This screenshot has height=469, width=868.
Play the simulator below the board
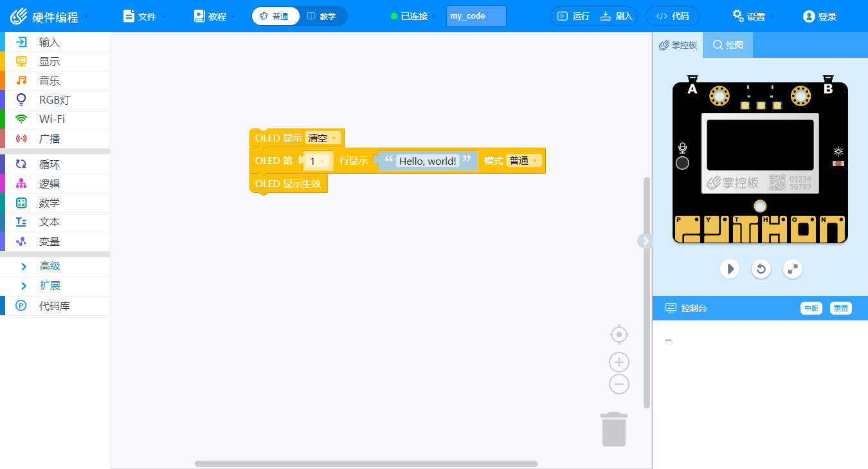[x=730, y=268]
